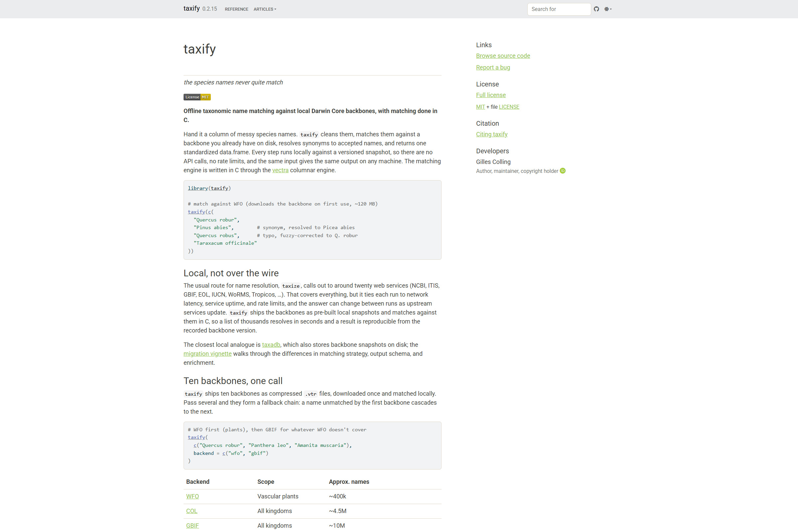
Task: Open the light/dark theme switcher
Action: 608,9
